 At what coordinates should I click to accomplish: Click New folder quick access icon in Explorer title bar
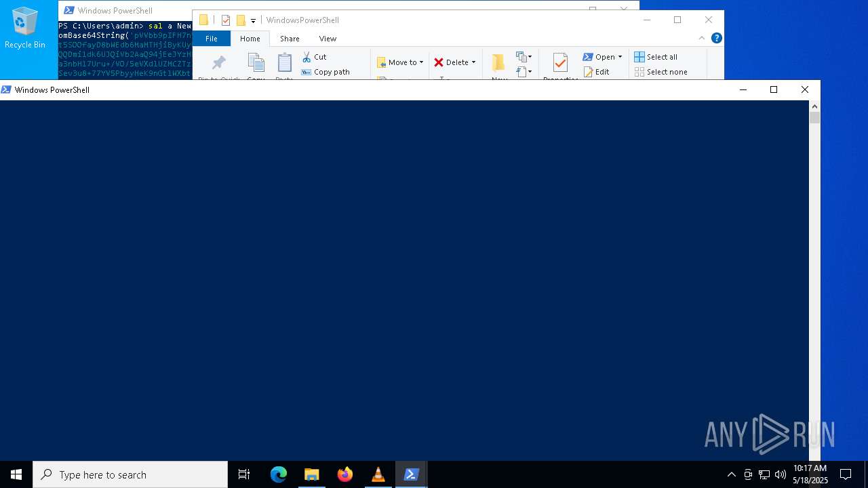[x=241, y=20]
